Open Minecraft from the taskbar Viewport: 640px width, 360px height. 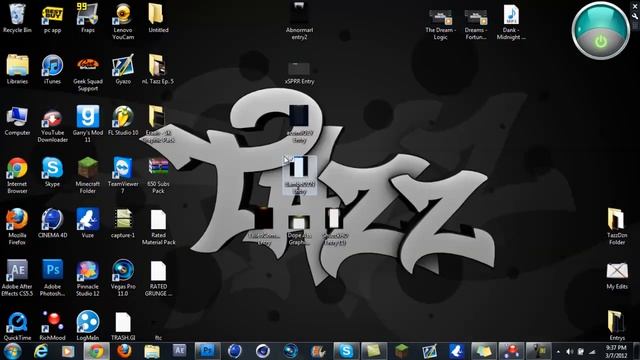click(402, 351)
